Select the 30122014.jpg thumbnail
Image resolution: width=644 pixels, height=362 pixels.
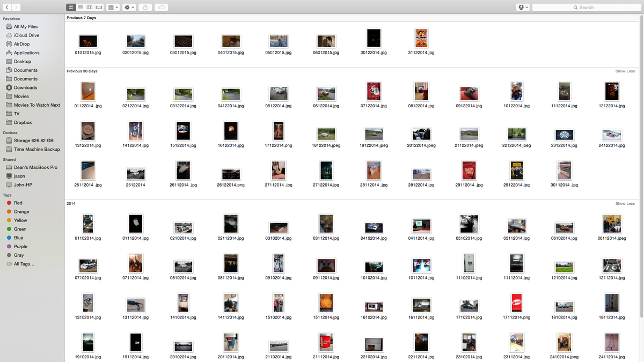(x=374, y=38)
